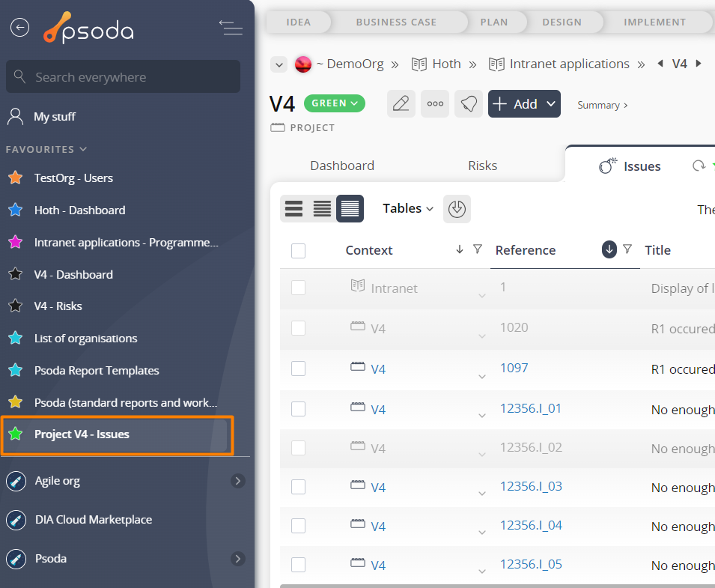Click the cyan star beside List of organisations

pyautogui.click(x=16, y=338)
